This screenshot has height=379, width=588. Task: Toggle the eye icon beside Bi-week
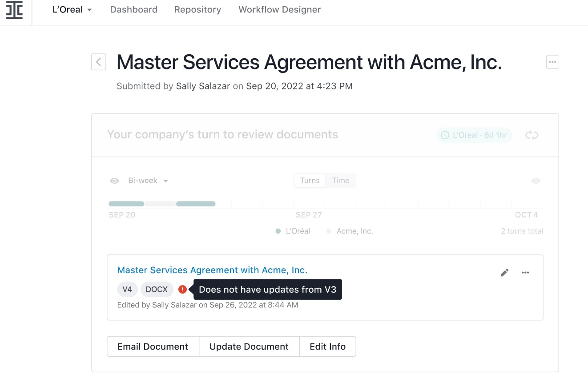(115, 181)
